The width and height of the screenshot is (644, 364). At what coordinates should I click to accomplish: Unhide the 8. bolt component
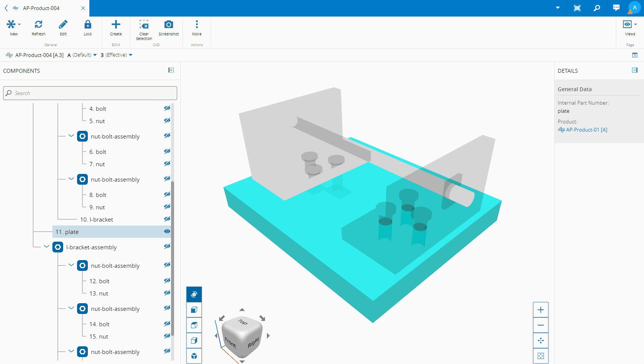click(x=167, y=194)
